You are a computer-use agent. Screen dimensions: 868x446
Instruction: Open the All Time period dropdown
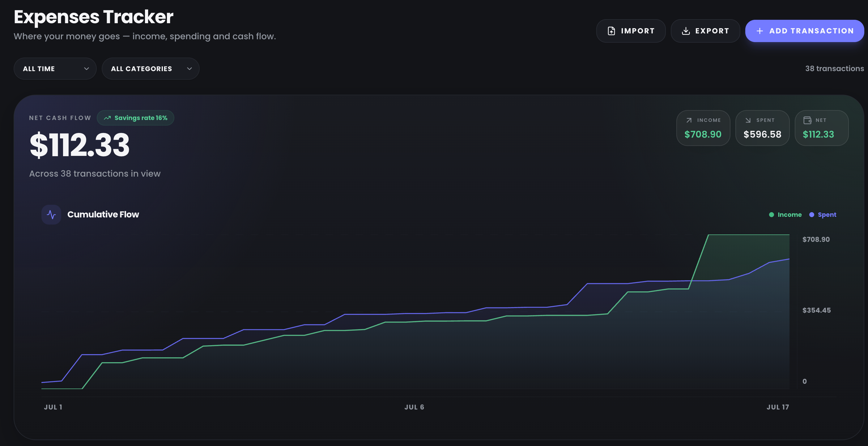(55, 69)
